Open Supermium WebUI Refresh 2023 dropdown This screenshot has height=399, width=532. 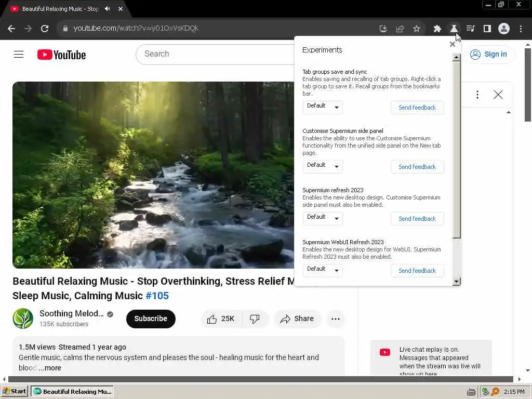point(323,270)
